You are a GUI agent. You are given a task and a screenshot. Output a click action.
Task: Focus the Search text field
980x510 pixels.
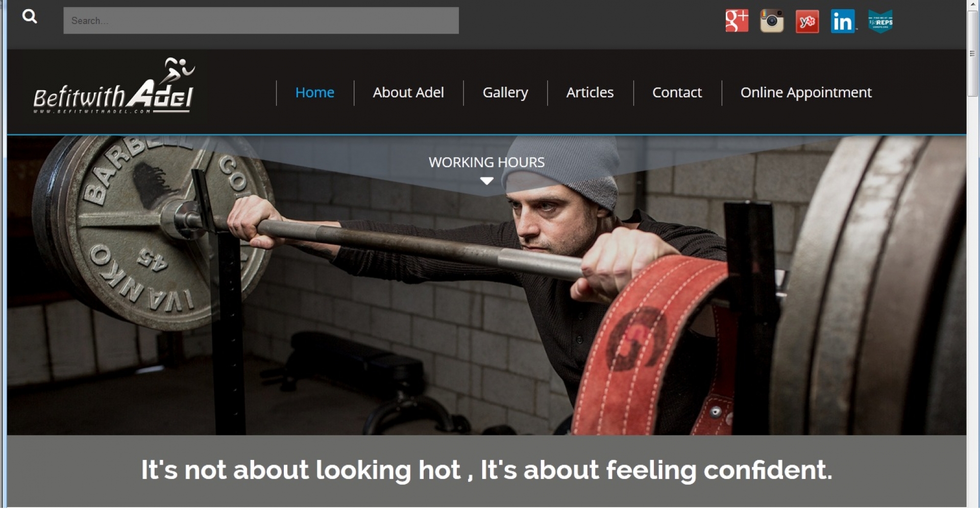[261, 20]
